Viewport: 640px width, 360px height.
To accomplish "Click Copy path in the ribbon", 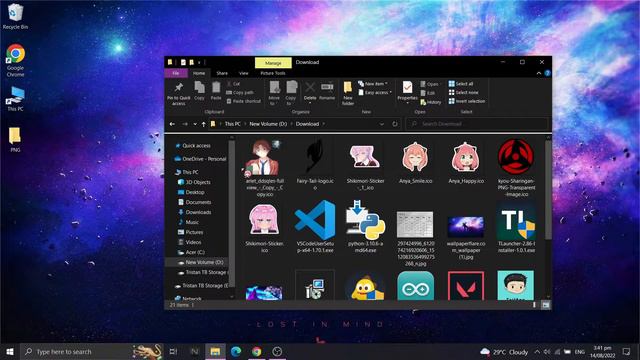I will click(240, 93).
